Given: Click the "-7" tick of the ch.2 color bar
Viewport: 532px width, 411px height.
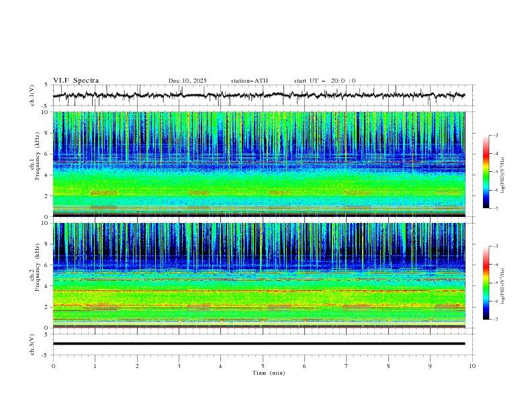Looking at the screenshot, I should 495,319.
